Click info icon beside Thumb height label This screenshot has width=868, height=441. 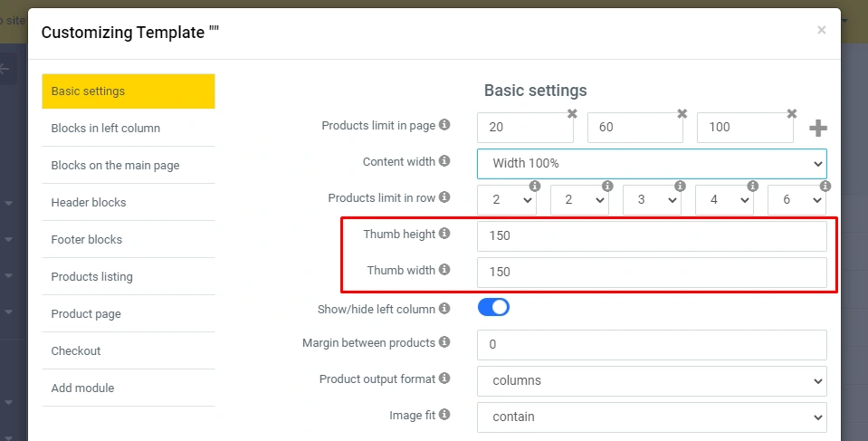(x=444, y=234)
